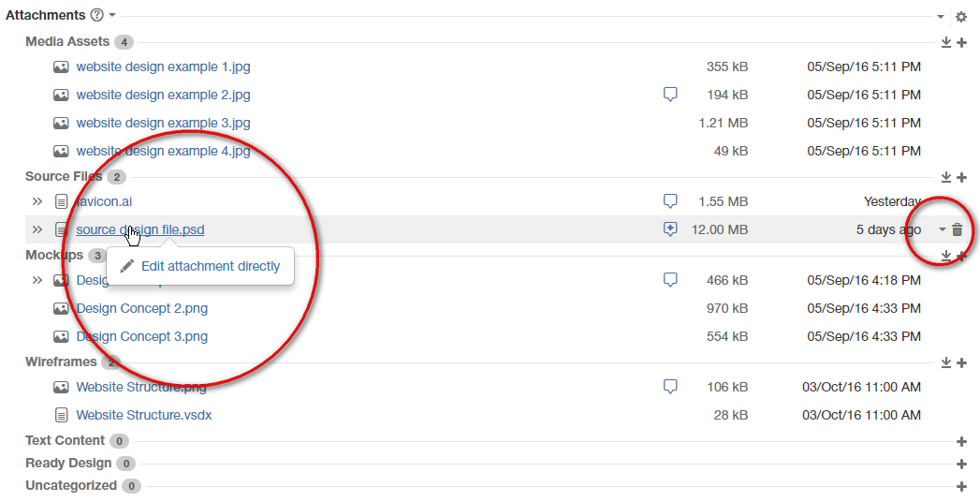Click comment bubble for favicon.ai
The height and width of the screenshot is (502, 980).
(x=670, y=201)
